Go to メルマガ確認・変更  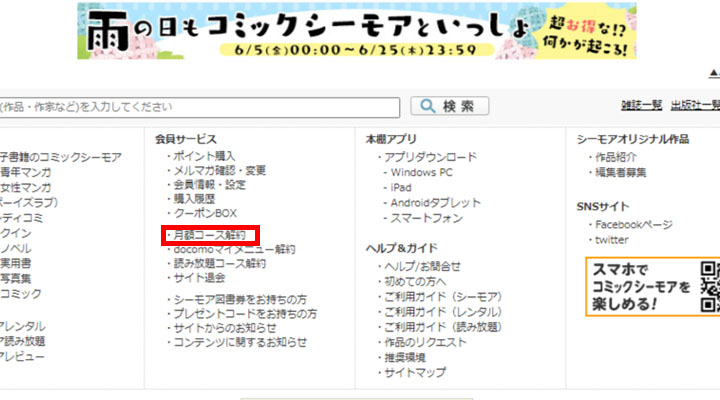click(x=220, y=171)
